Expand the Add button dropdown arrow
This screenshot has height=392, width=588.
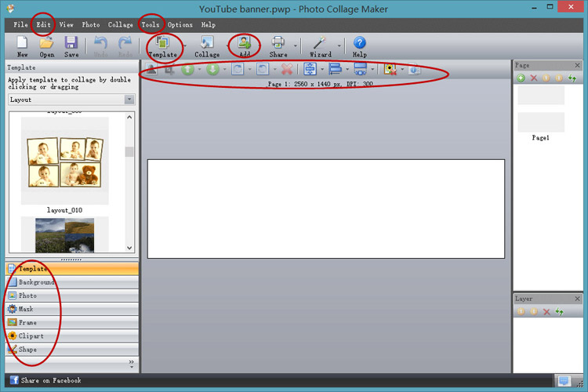(259, 46)
